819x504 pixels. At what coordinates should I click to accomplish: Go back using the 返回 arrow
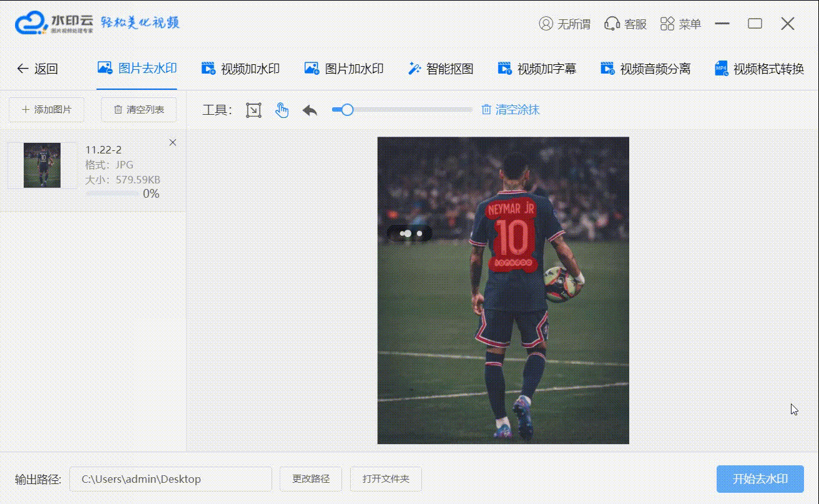click(x=23, y=69)
